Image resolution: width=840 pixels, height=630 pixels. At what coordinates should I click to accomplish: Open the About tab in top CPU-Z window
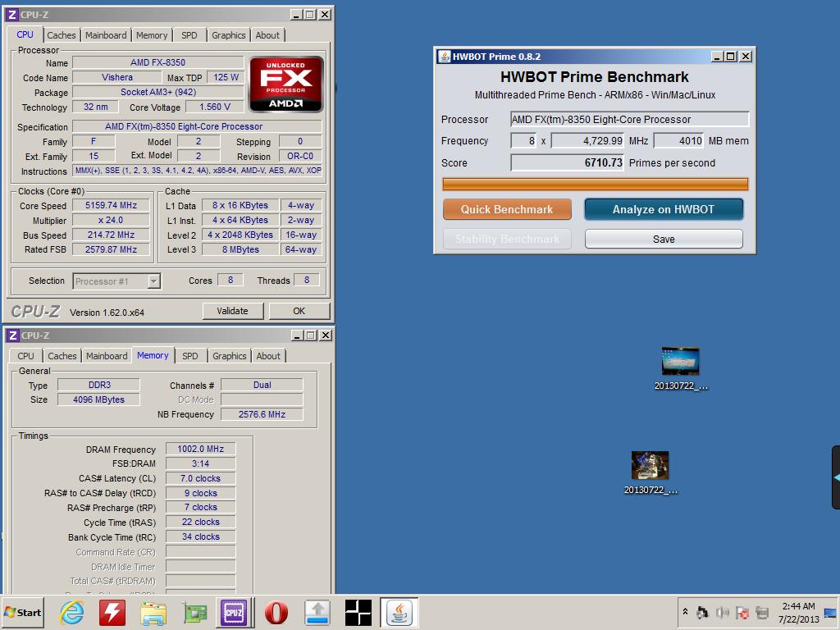[x=267, y=34]
